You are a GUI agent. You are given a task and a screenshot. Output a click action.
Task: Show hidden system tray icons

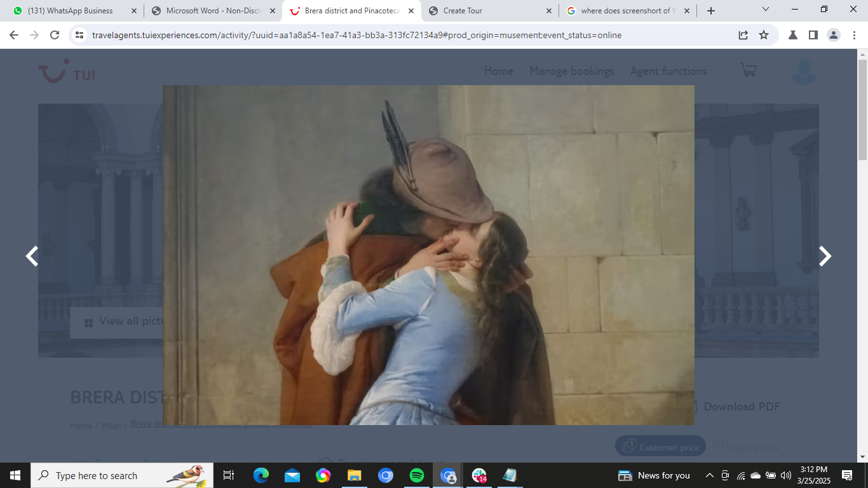coord(710,475)
